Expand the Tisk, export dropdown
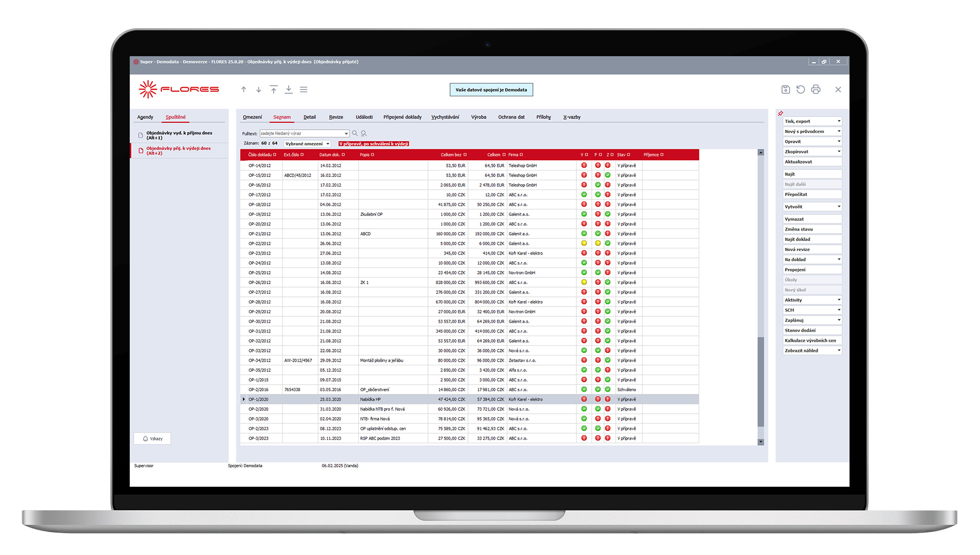Viewport: 980px width, 555px height. click(839, 121)
